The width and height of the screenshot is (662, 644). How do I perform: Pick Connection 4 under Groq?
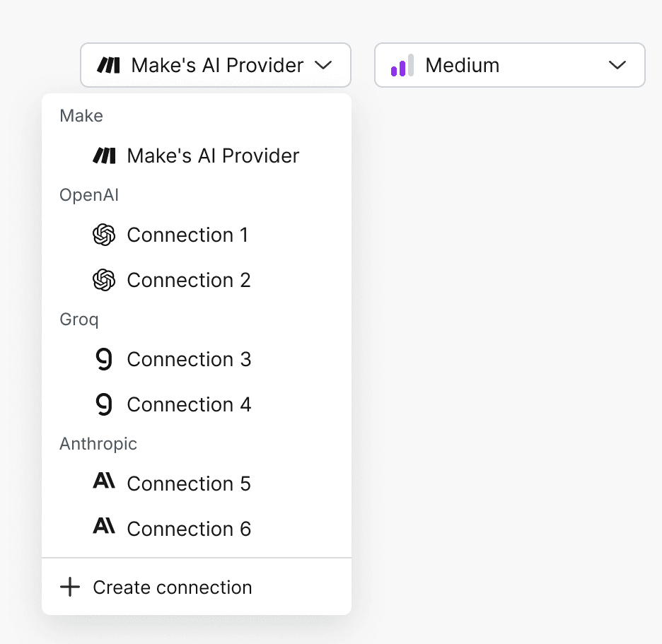pyautogui.click(x=189, y=404)
